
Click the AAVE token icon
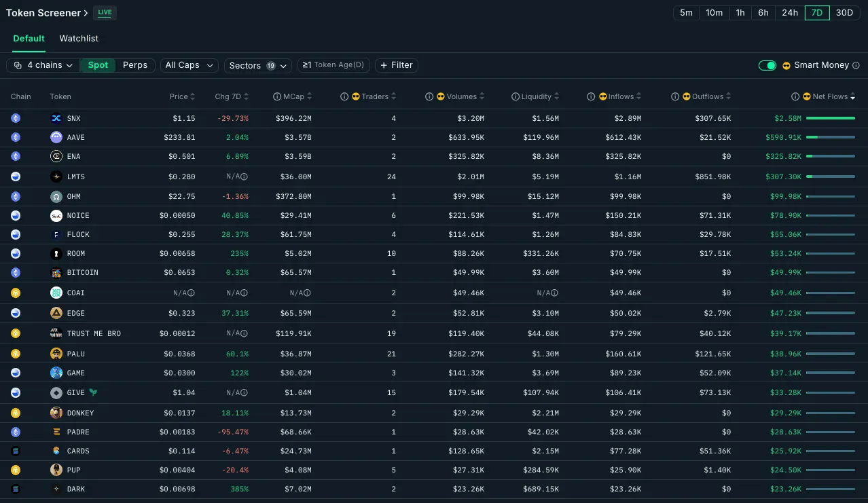click(x=56, y=137)
